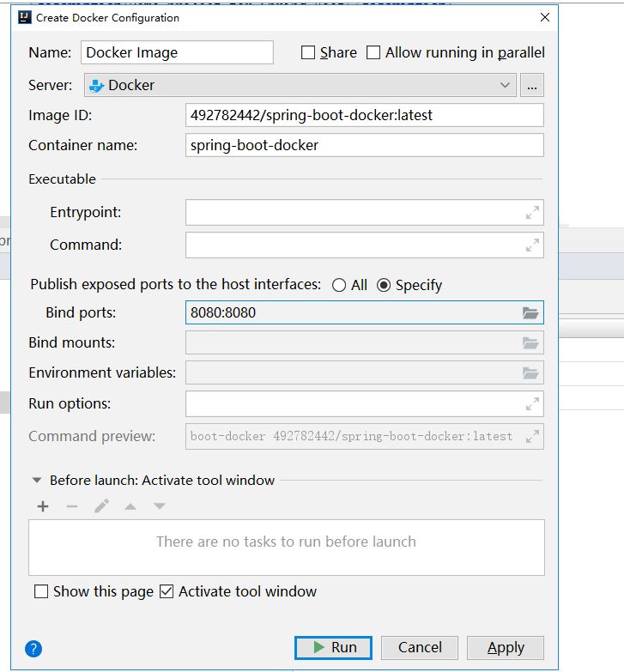
Task: Click 'There are no tasks to run' text
Action: [x=287, y=542]
